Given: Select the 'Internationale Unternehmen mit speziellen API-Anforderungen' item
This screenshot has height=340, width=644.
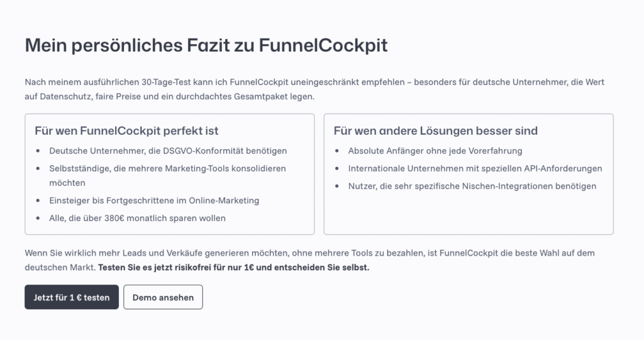Looking at the screenshot, I should 475,169.
